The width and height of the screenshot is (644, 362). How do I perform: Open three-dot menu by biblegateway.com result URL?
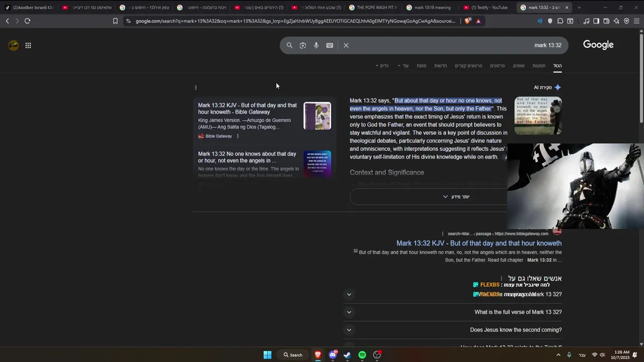tap(443, 234)
